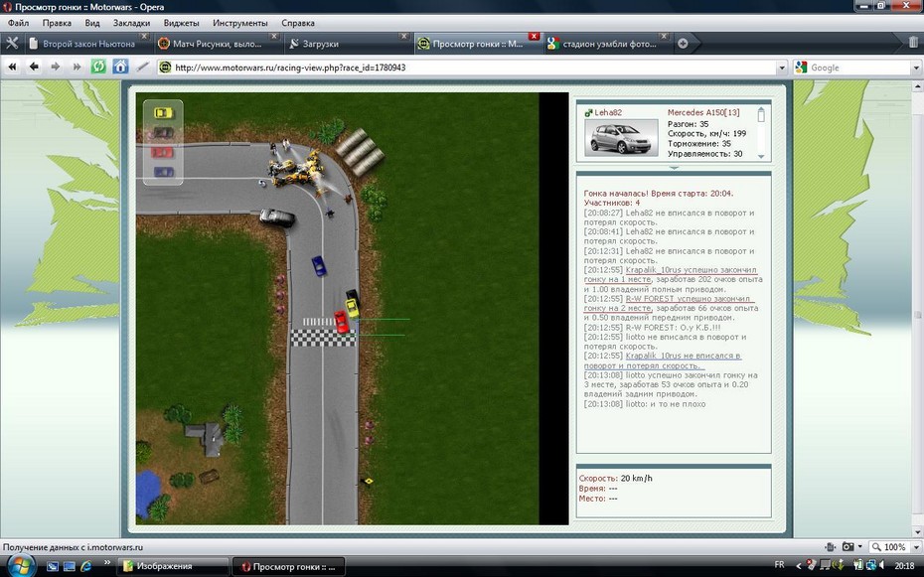Click Google search engine icon

click(800, 68)
